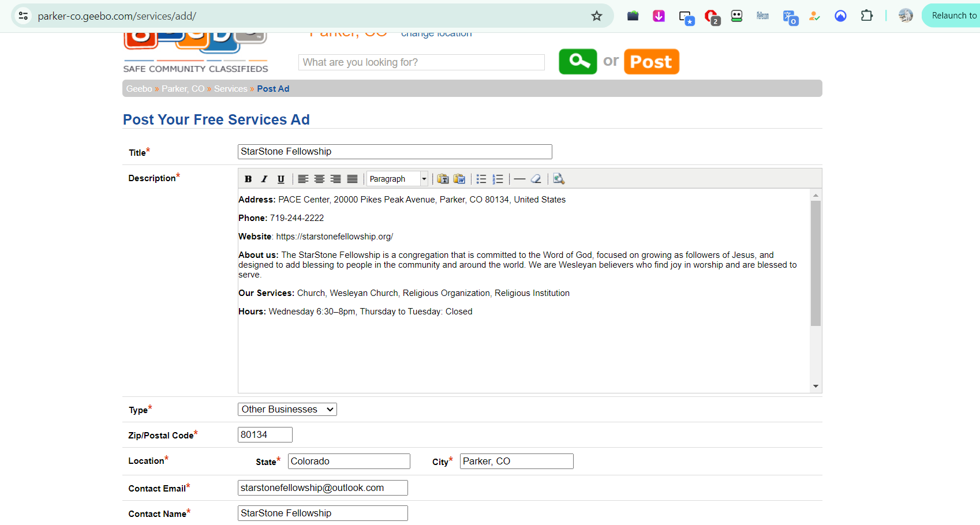Open the Paragraph format dropdown

pyautogui.click(x=397, y=179)
